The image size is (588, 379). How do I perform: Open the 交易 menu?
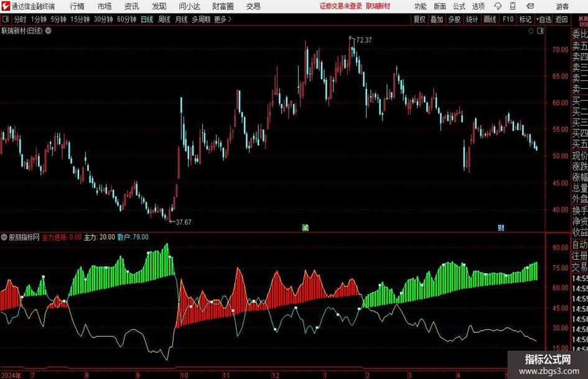coord(253,6)
